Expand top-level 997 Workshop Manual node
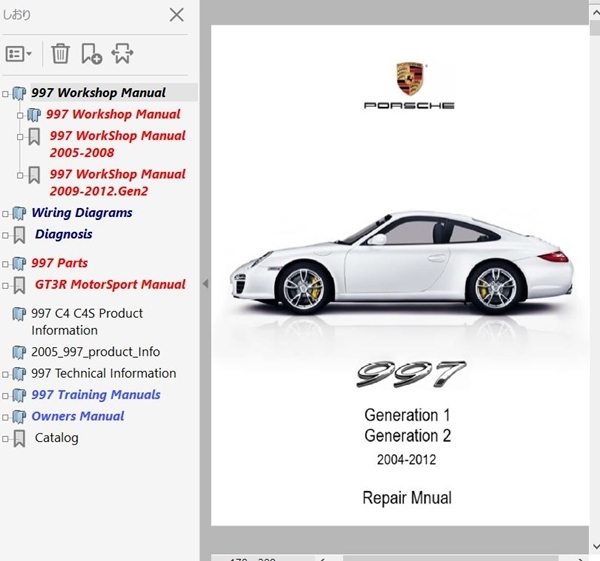The image size is (600, 561). (5, 94)
